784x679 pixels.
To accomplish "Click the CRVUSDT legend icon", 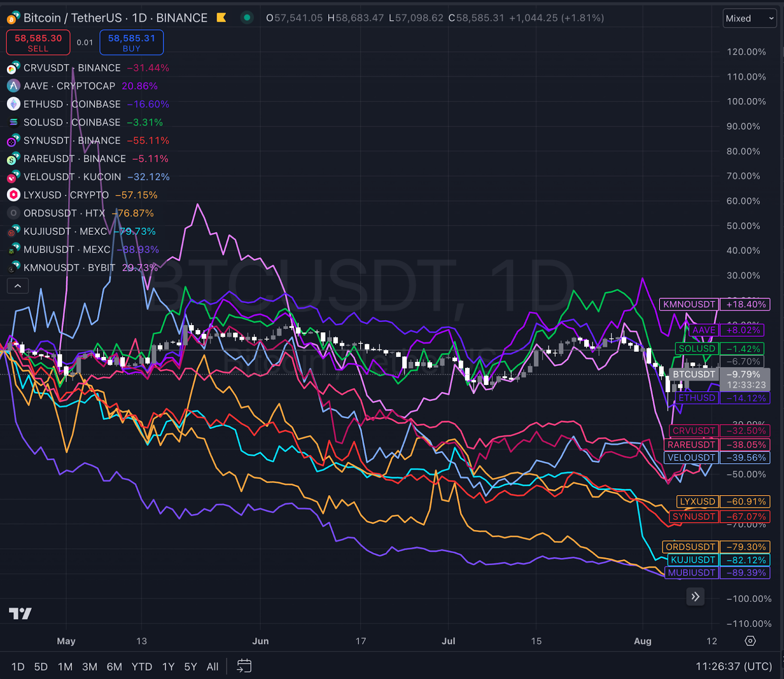I will [x=13, y=68].
